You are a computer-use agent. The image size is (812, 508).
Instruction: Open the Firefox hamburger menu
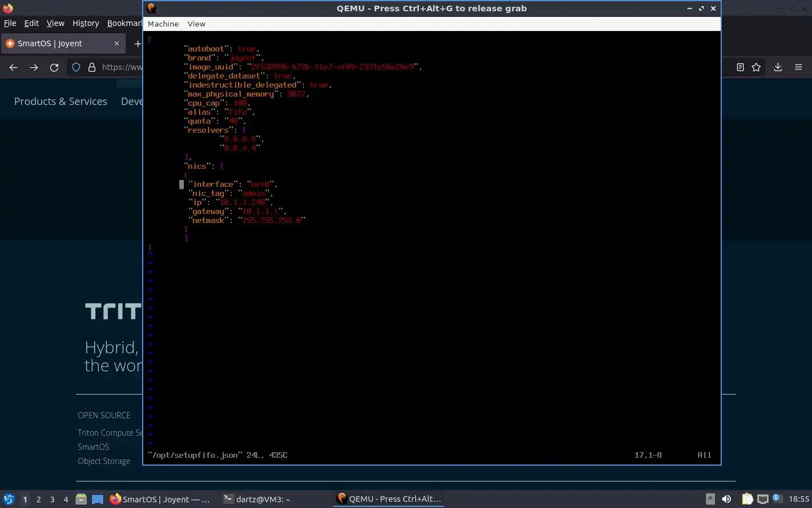tap(798, 67)
